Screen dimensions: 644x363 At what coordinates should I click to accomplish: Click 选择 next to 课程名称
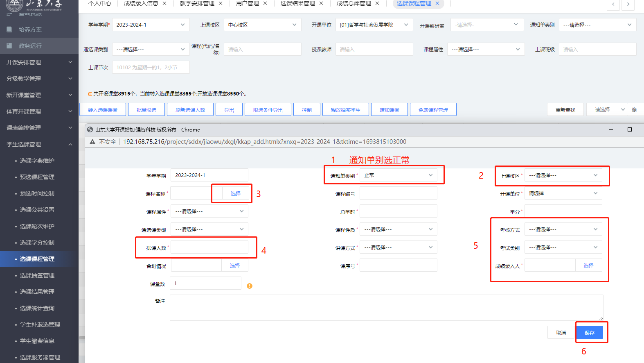[x=235, y=193]
